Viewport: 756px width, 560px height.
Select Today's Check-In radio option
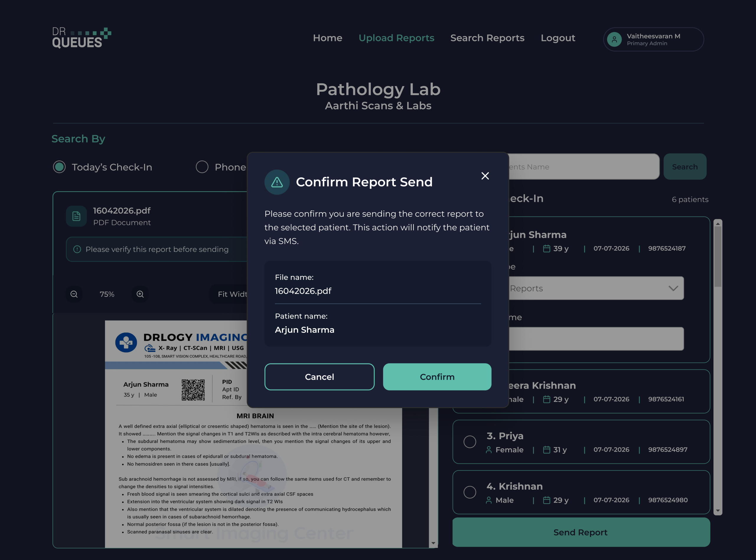pos(59,166)
